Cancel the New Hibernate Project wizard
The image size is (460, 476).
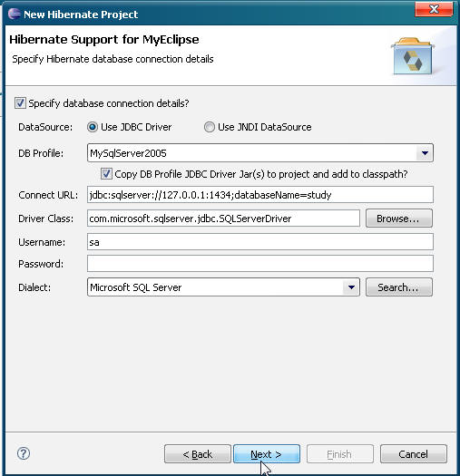point(414,454)
